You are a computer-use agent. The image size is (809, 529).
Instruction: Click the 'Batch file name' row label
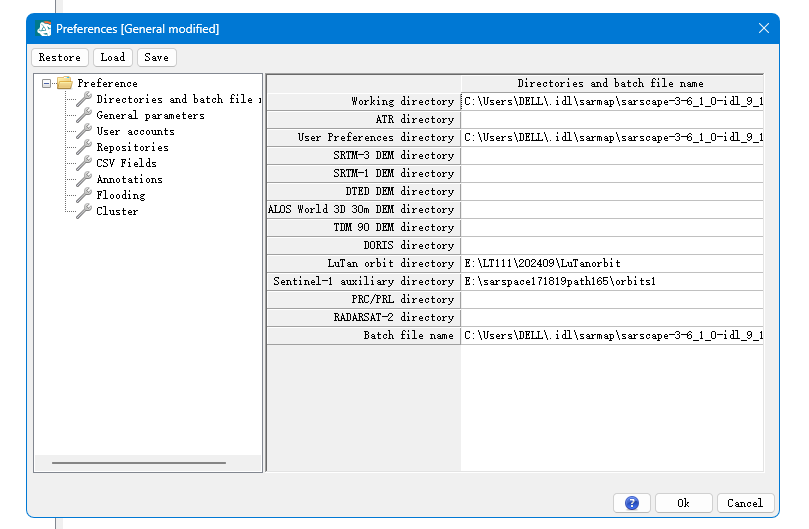[364, 336]
